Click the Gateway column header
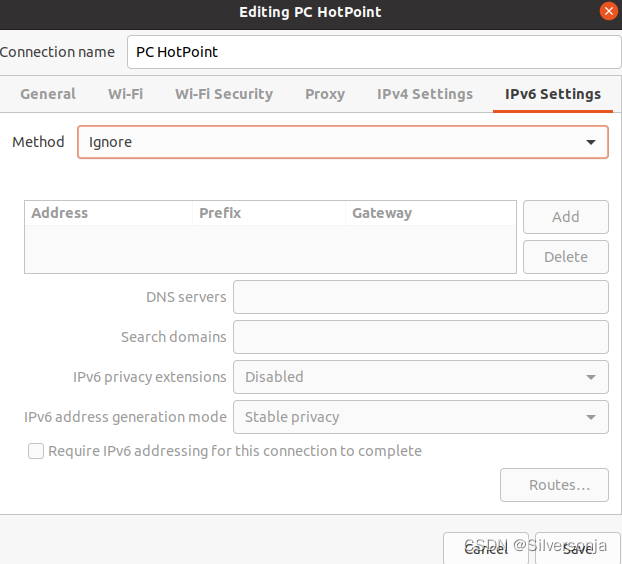The image size is (622, 564). pyautogui.click(x=431, y=213)
